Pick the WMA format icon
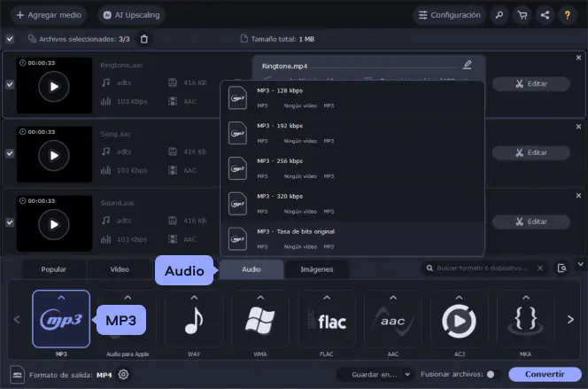Screen dimensions: 588x389 pos(259,320)
